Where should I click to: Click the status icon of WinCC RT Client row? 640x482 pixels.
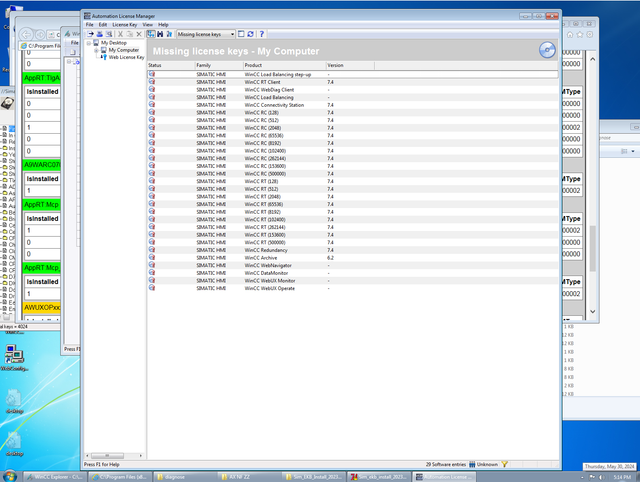[152, 82]
